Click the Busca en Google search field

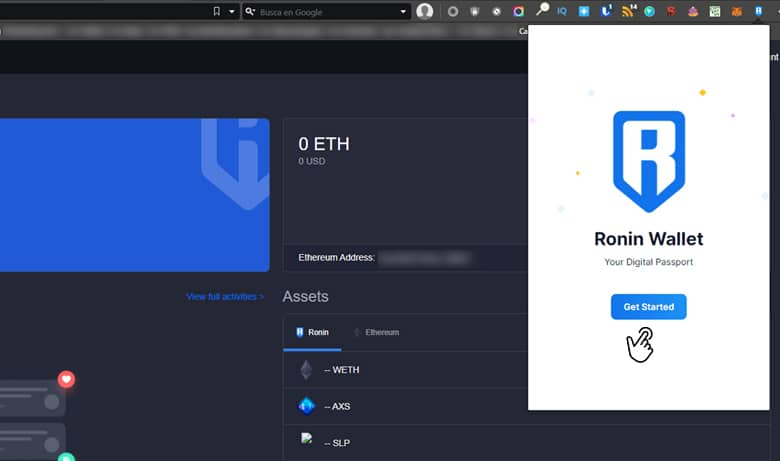coord(328,12)
